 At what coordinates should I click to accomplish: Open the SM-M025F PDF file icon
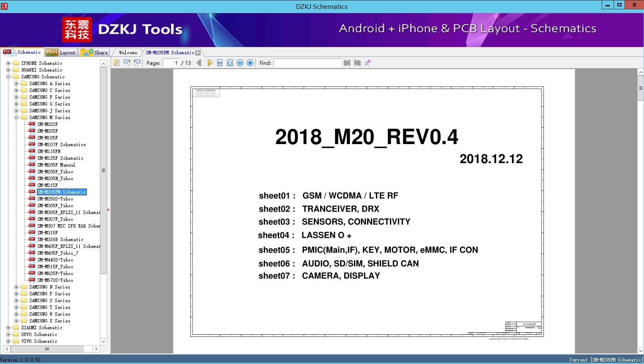pyautogui.click(x=32, y=131)
